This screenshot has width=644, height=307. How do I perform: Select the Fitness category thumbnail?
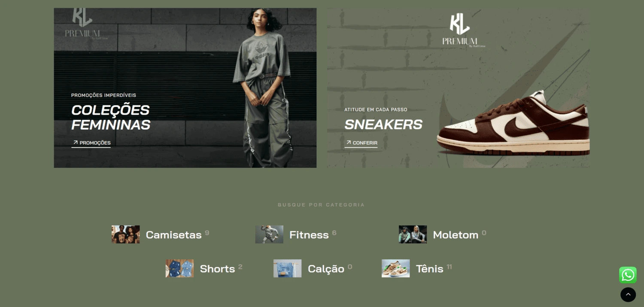pos(269,234)
